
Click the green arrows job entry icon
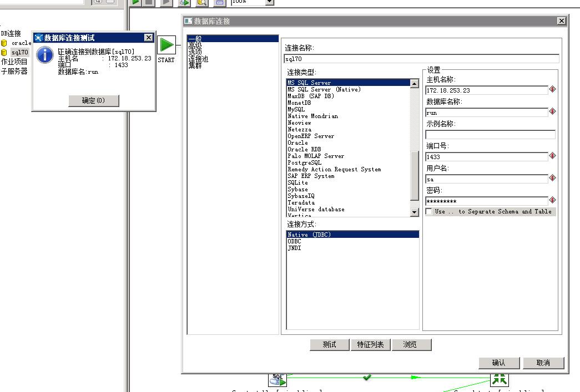pos(500,379)
